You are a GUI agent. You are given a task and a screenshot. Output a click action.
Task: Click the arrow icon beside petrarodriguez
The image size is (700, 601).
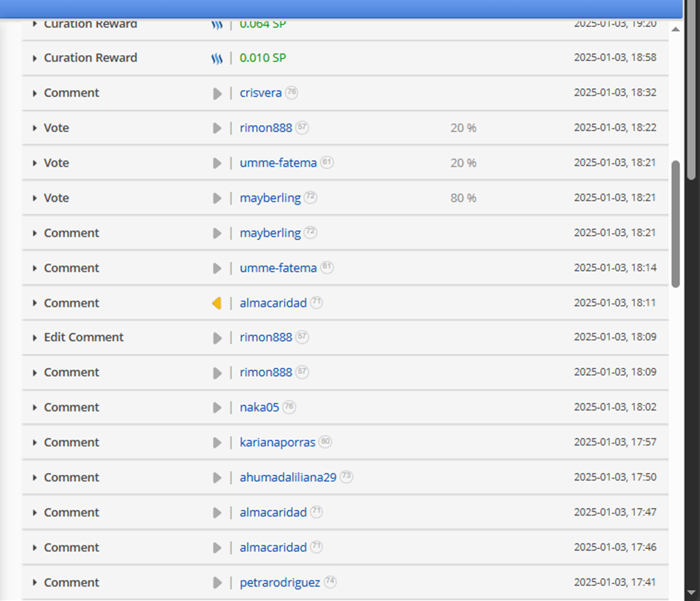(218, 583)
